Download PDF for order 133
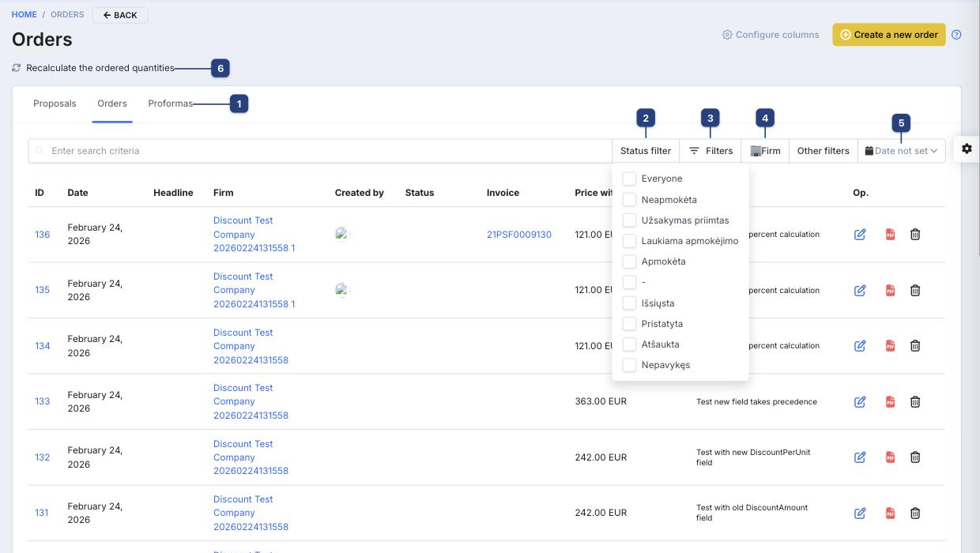Viewport: 980px width, 553px height. [x=891, y=401]
